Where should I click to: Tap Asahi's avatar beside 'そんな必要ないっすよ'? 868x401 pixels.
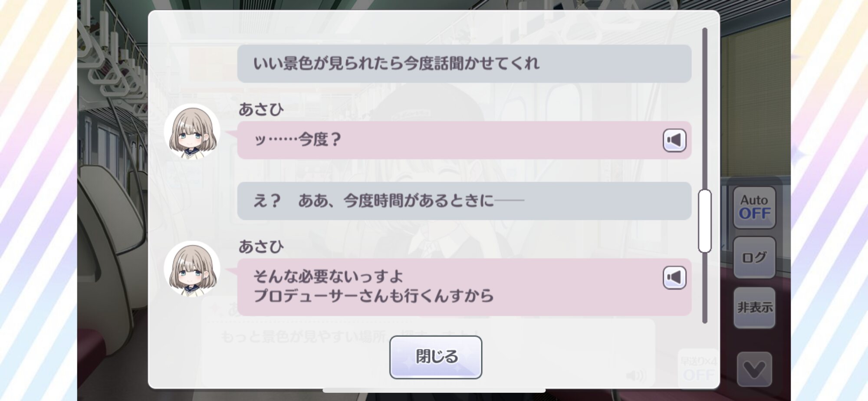point(192,269)
